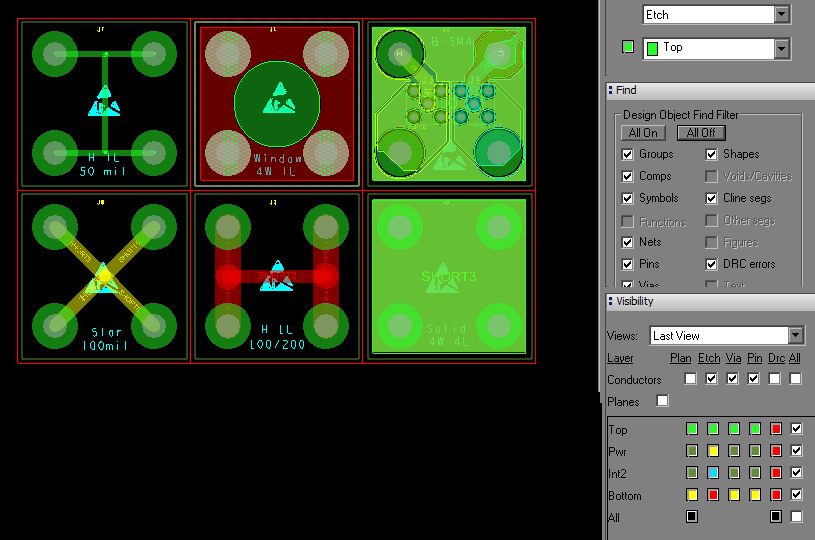The width and height of the screenshot is (815, 540).
Task: Toggle the DRC errors checkbox
Action: pyautogui.click(x=712, y=264)
